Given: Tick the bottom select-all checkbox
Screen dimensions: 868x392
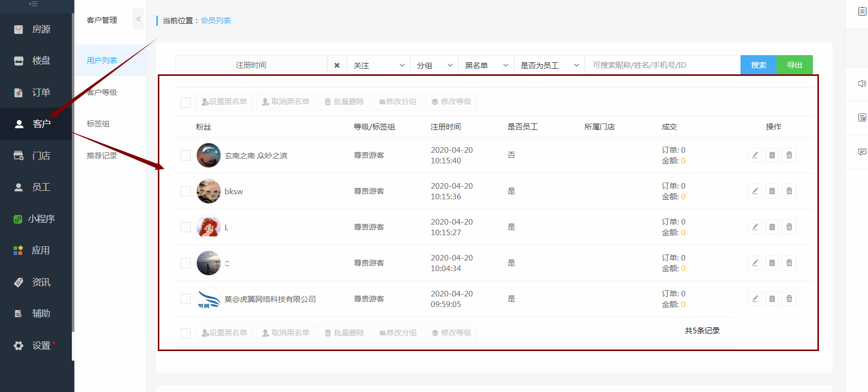Looking at the screenshot, I should [186, 333].
